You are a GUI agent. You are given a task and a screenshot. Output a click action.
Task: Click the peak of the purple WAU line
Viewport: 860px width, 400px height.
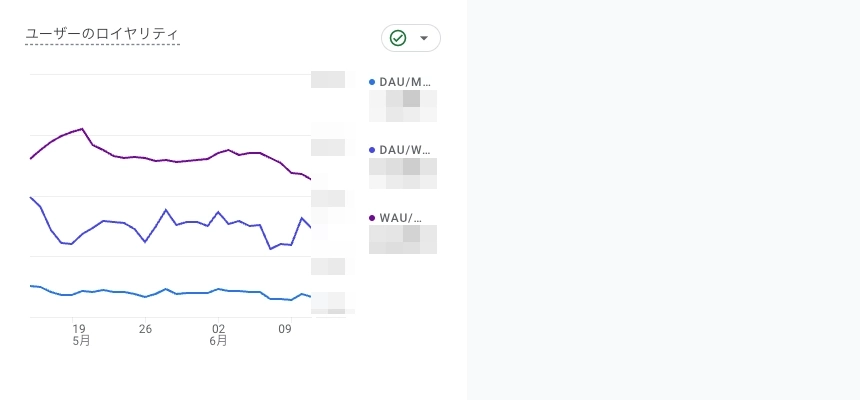click(82, 129)
